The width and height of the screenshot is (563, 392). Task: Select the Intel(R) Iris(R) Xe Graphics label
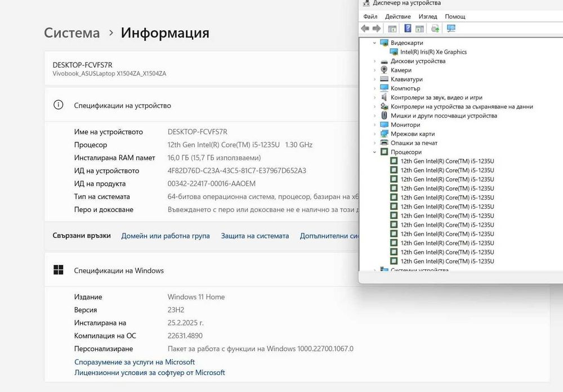[x=434, y=52]
